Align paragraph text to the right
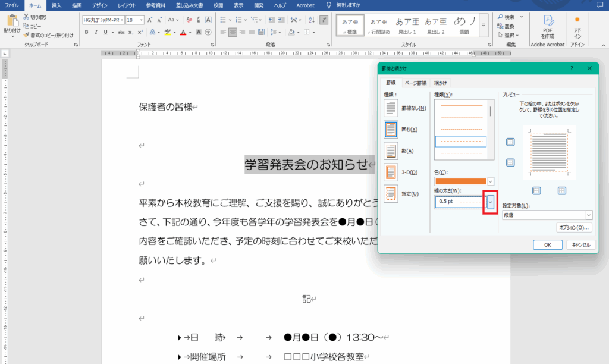The width and height of the screenshot is (609, 364). (x=242, y=32)
